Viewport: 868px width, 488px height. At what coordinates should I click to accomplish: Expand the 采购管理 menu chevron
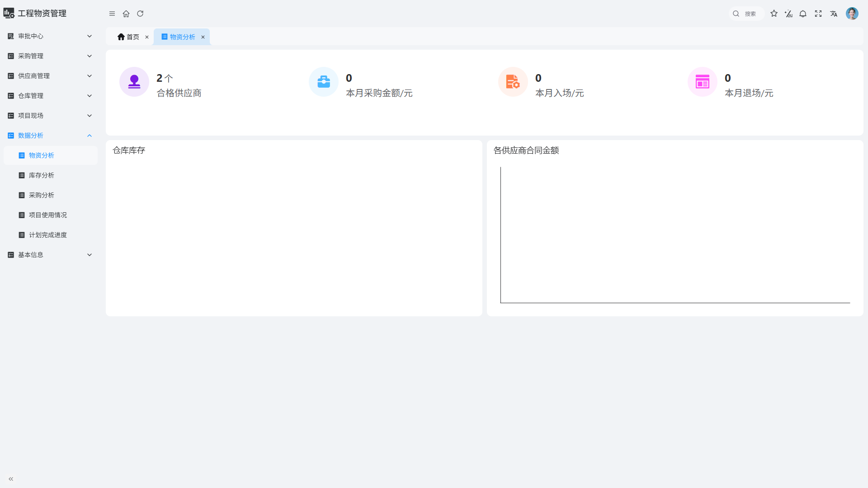coord(90,56)
